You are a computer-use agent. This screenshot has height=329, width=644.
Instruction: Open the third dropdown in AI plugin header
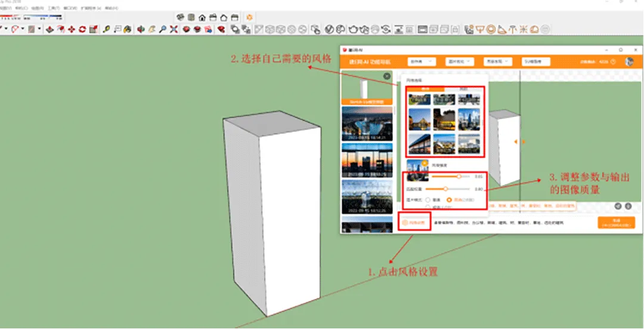pos(498,62)
